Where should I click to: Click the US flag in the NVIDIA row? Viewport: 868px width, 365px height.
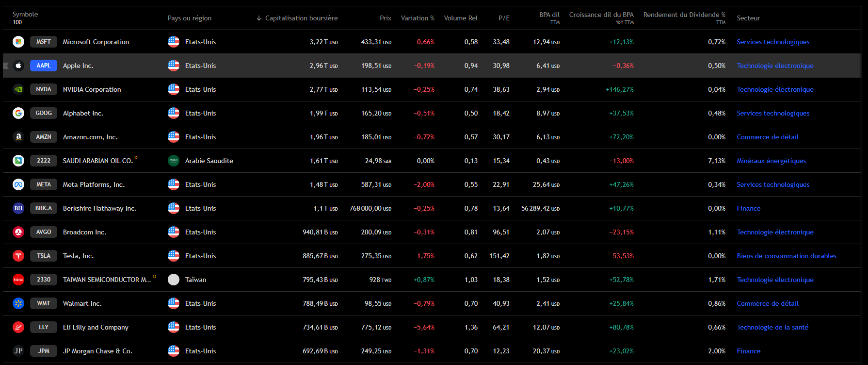(174, 89)
